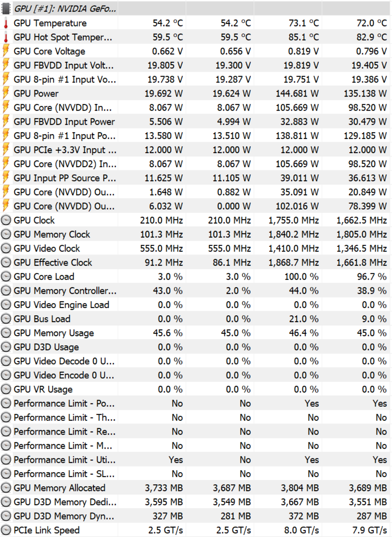Click the GPU chip icon in header row
Viewport: 392px width, 537px height.
coord(6,9)
